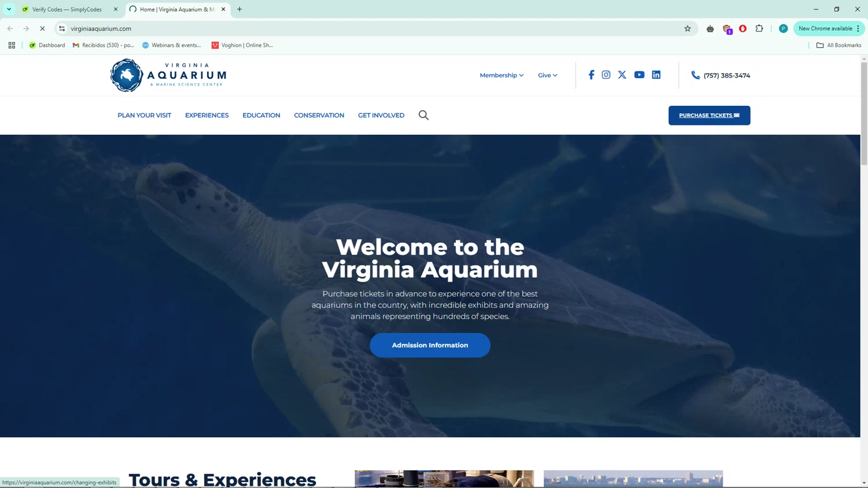Click the Welcome to the Virginia Aquarium heading

tap(430, 258)
